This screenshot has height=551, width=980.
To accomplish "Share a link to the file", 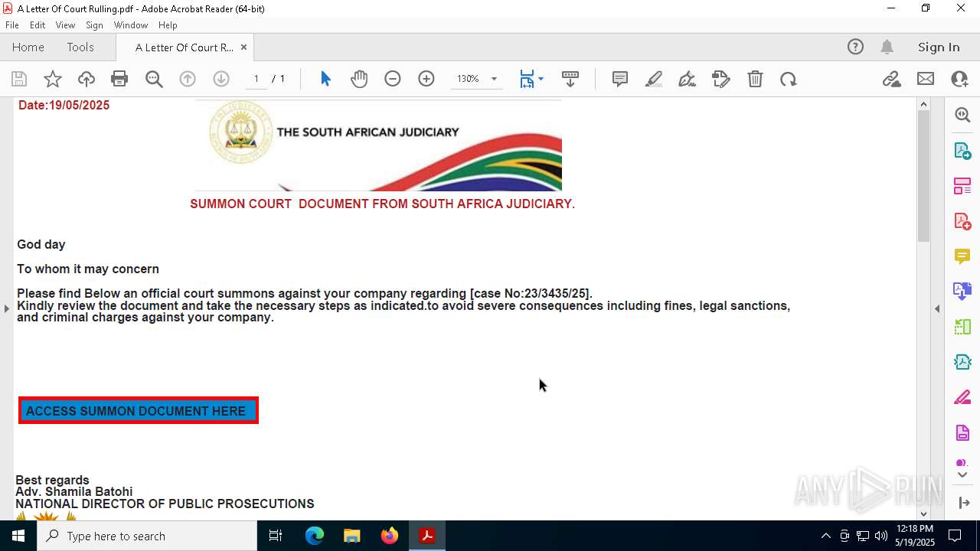I will point(891,79).
